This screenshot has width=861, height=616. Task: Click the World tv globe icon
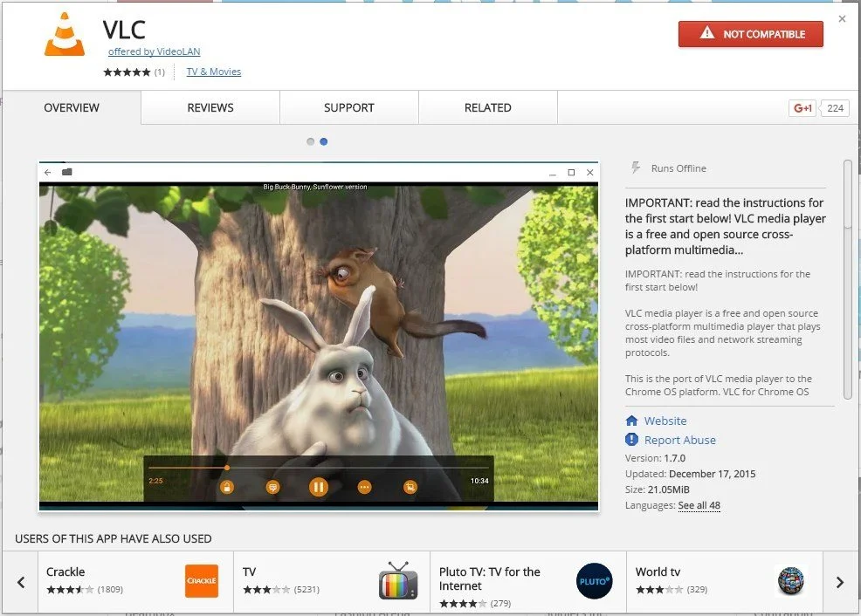click(791, 581)
